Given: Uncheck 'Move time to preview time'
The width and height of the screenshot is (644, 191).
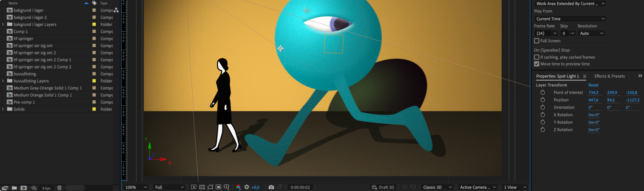Looking at the screenshot, I should [x=537, y=64].
